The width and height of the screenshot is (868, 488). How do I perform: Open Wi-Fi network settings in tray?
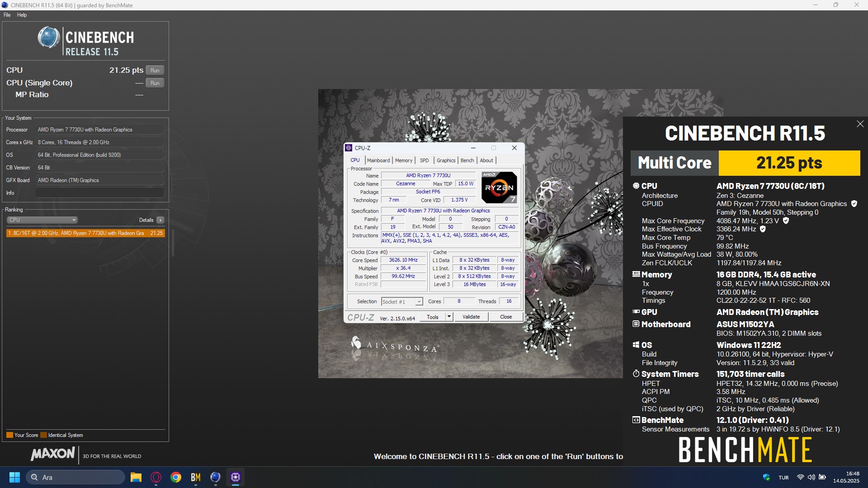(x=800, y=478)
